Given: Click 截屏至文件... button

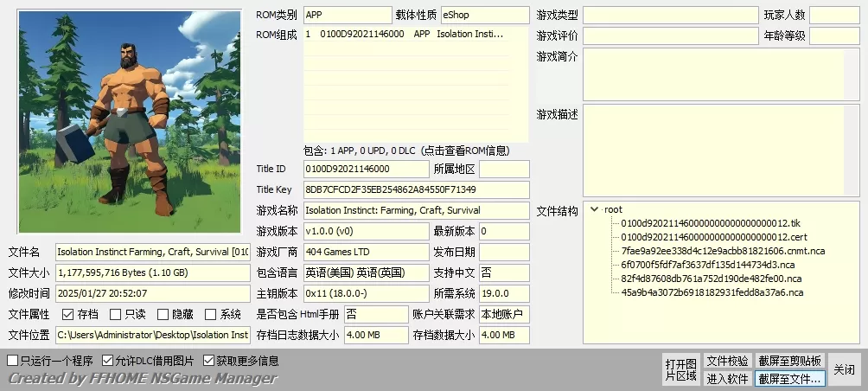Looking at the screenshot, I should (x=790, y=378).
